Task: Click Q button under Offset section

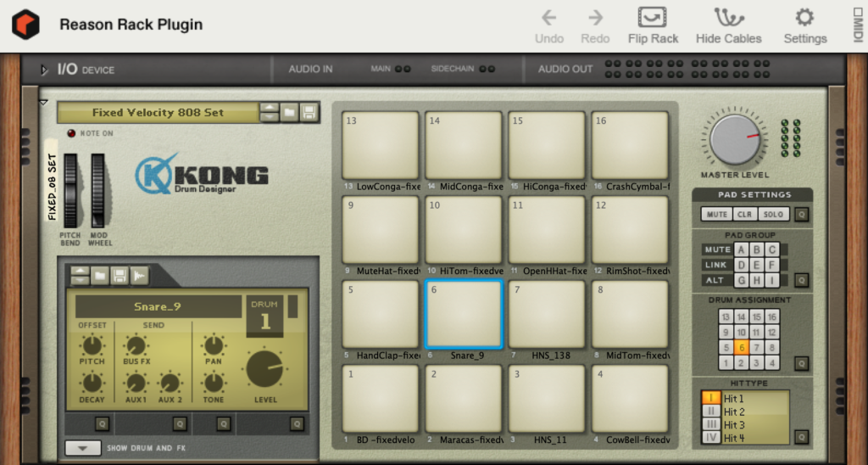Action: 102,424
